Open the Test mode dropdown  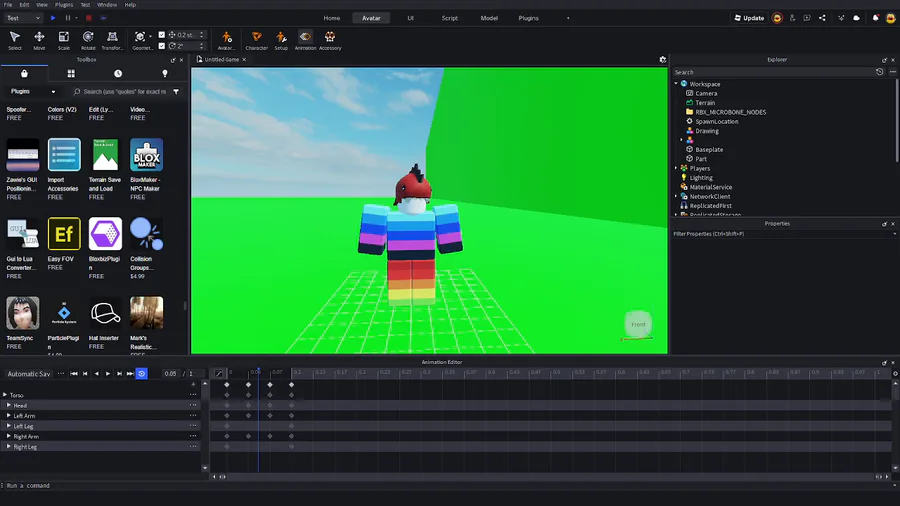point(23,18)
